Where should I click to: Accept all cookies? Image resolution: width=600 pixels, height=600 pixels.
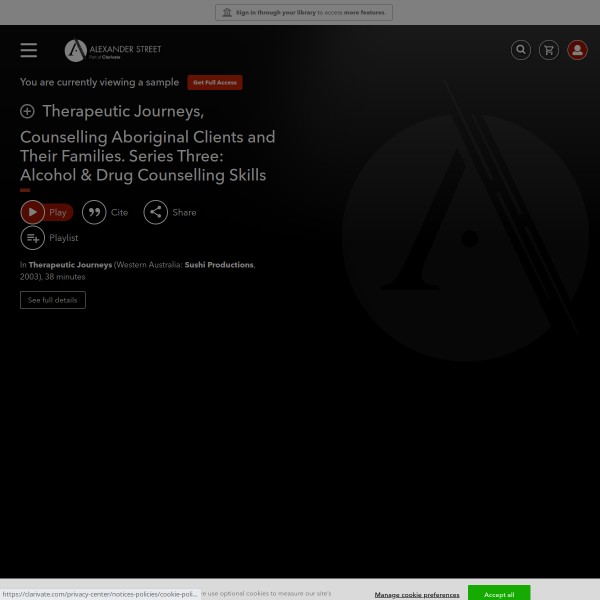499,594
